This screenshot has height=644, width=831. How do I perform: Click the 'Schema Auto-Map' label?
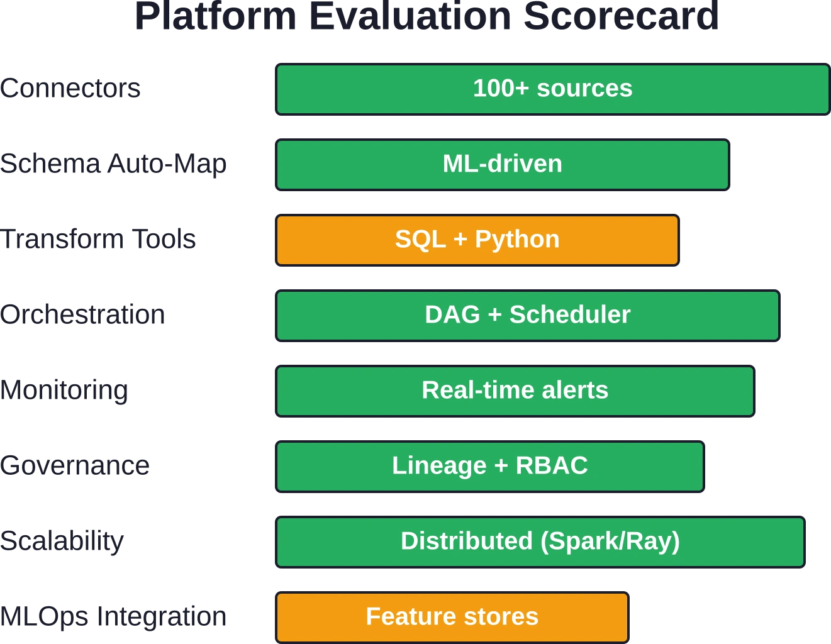[x=113, y=164]
